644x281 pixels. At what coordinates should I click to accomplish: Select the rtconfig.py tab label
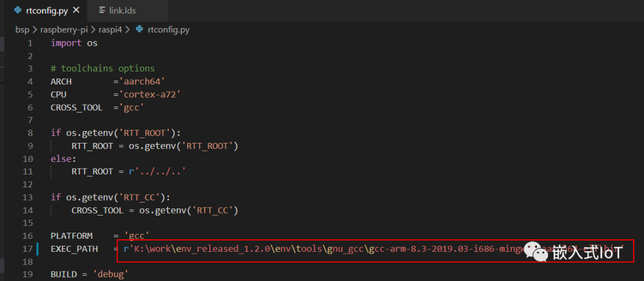[47, 10]
